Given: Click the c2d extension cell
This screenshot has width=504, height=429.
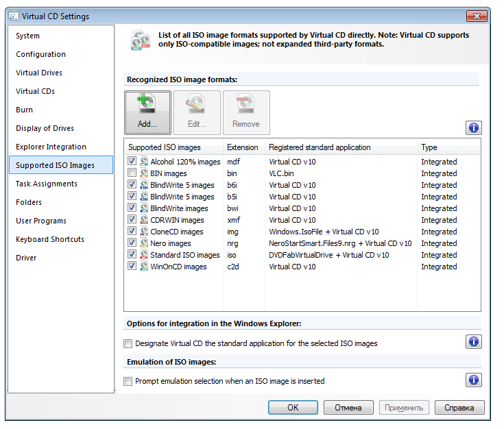Looking at the screenshot, I should click(233, 267).
